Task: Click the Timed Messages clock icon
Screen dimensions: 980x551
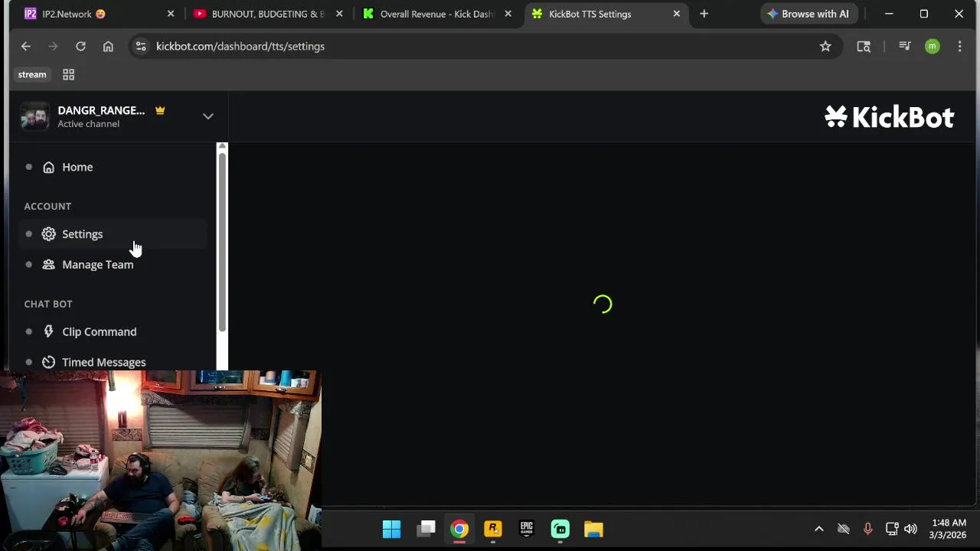Action: (x=48, y=362)
